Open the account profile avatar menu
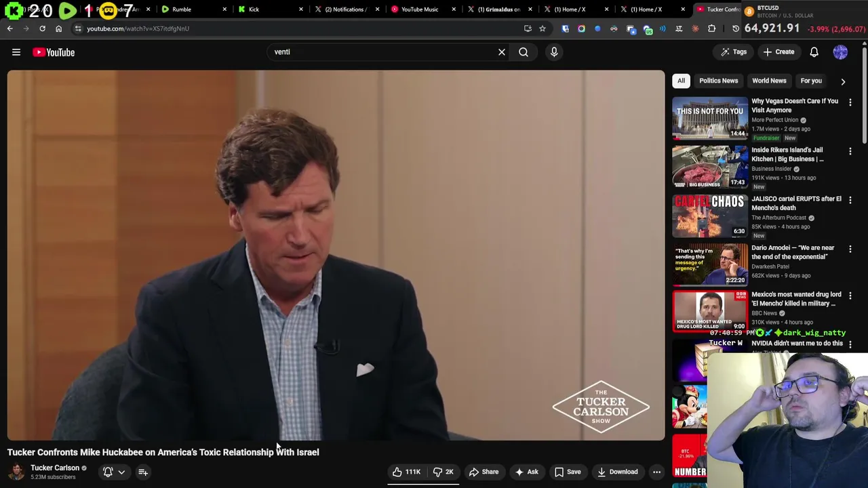This screenshot has height=488, width=868. [840, 52]
